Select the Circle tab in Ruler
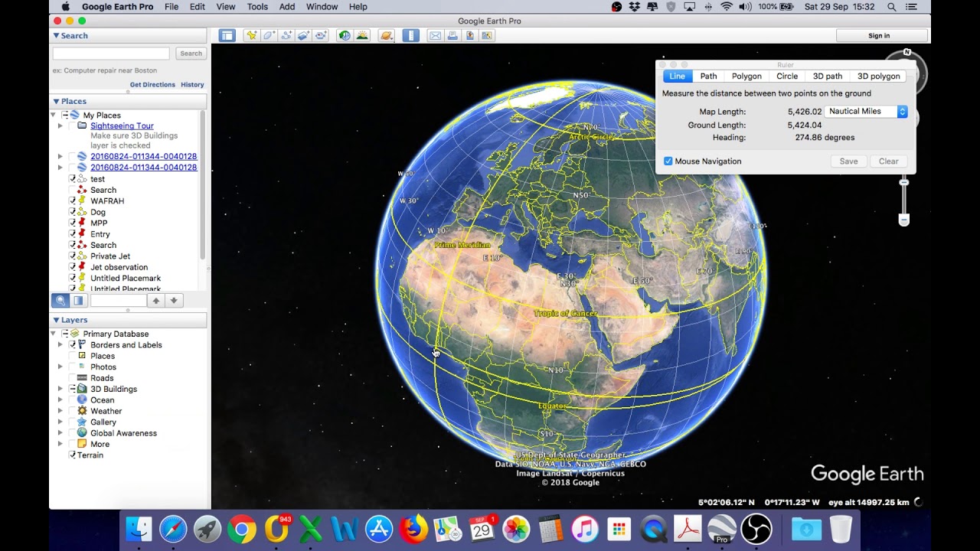The width and height of the screenshot is (980, 551). click(787, 77)
